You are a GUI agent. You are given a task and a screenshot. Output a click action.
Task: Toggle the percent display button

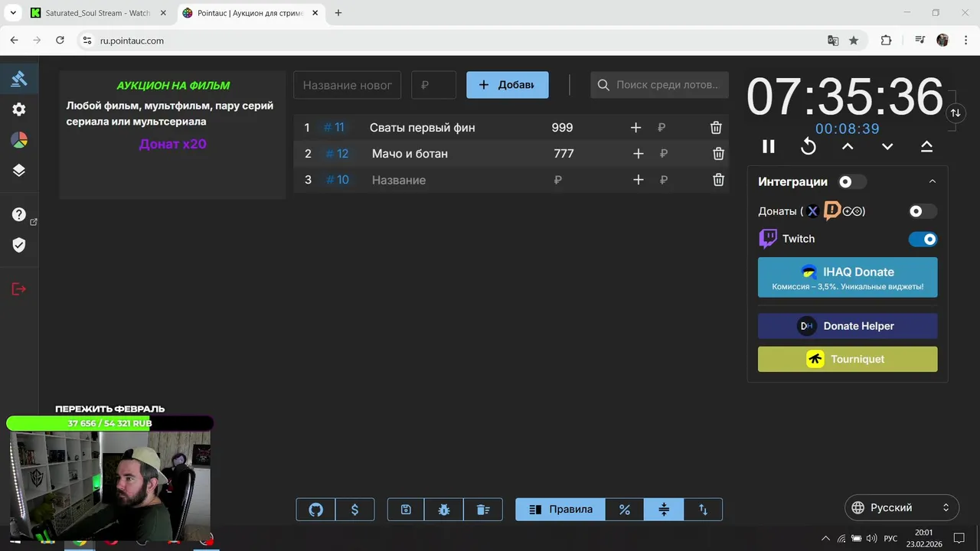[625, 510]
